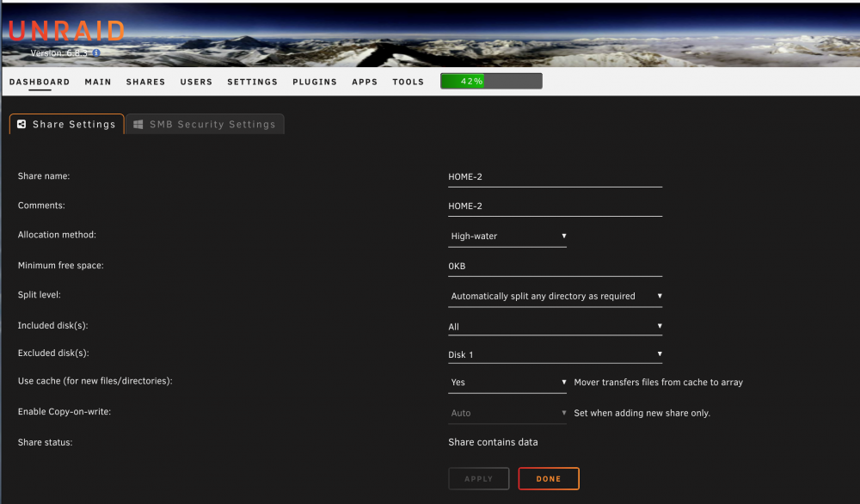Open the Split level dropdown
The width and height of the screenshot is (860, 504).
click(555, 296)
